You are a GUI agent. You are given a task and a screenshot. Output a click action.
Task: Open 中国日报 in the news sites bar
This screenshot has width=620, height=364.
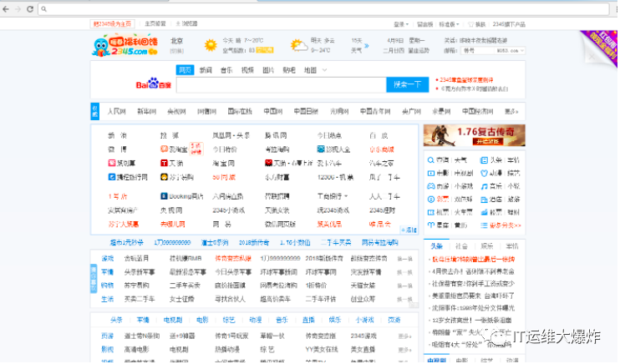click(x=306, y=111)
